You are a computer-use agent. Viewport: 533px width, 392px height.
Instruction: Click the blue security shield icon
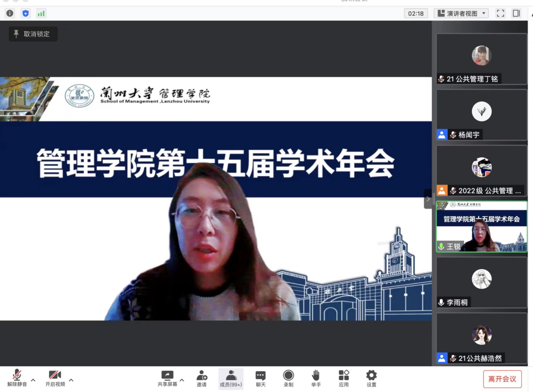coord(26,13)
